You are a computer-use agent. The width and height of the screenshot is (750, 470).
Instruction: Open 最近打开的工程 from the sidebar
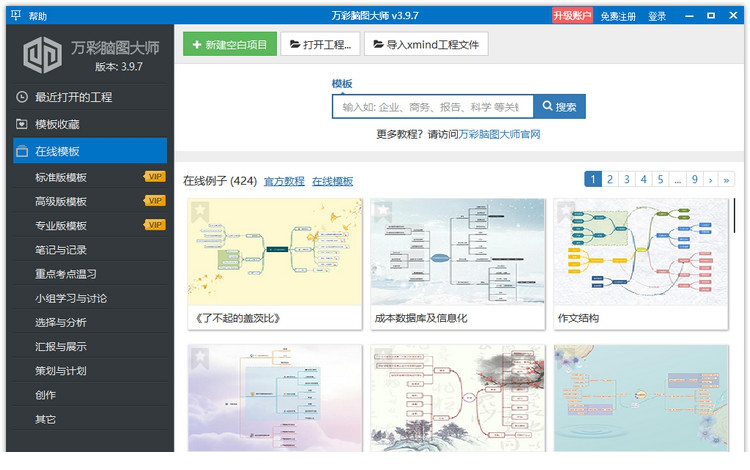pyautogui.click(x=73, y=97)
